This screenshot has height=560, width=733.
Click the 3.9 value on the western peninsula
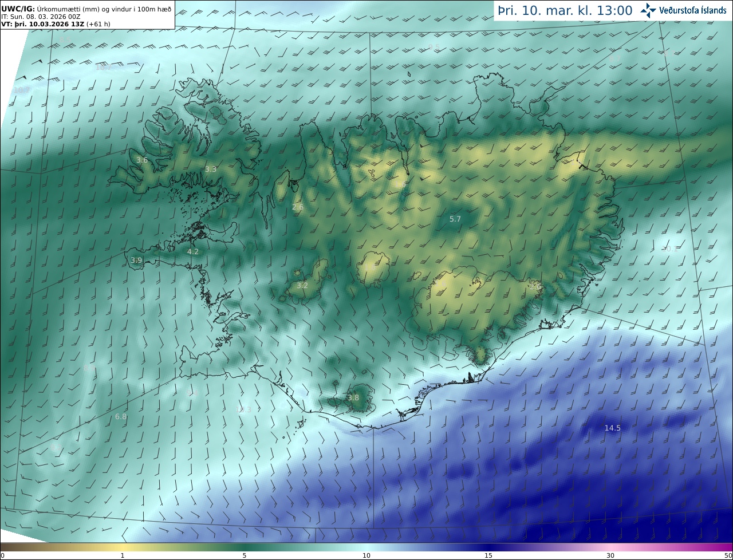pyautogui.click(x=136, y=260)
